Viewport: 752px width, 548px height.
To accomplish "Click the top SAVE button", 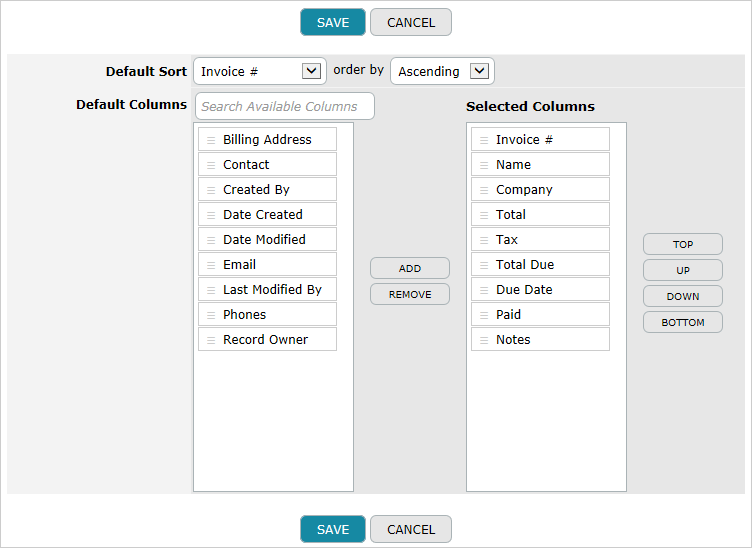I will [x=333, y=22].
